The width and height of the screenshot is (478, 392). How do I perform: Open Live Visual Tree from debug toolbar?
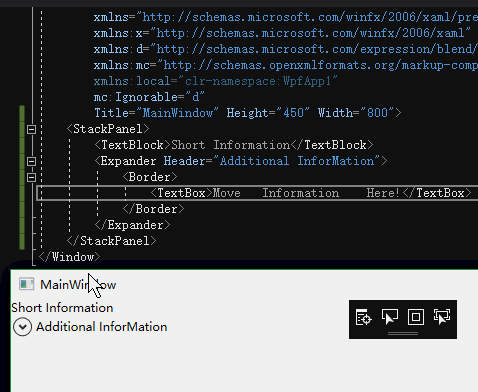point(363,317)
